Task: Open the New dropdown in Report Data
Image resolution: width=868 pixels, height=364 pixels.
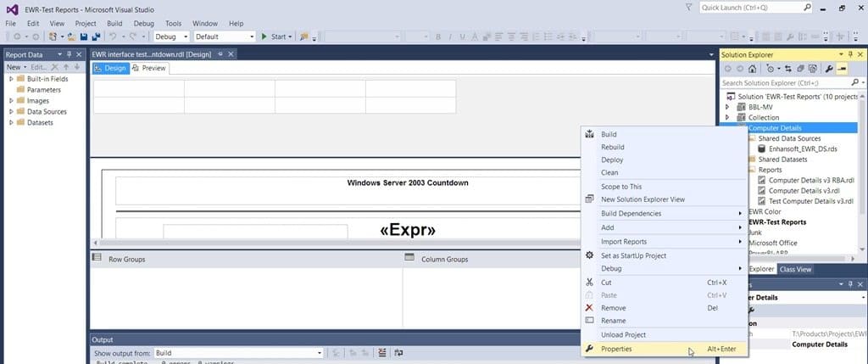Action: (17, 67)
